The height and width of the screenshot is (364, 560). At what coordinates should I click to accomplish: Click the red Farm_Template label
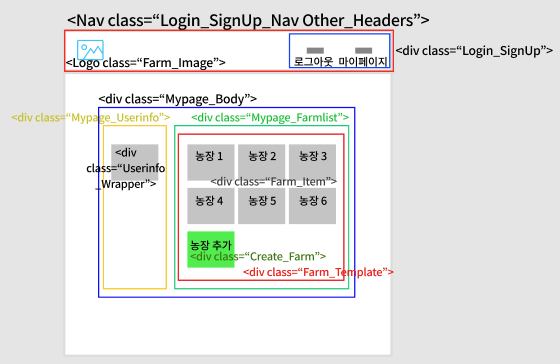pos(318,272)
